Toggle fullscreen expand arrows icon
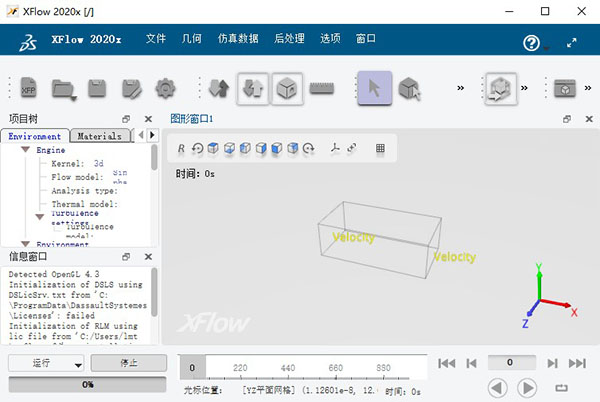This screenshot has height=402, width=600. pos(572,43)
